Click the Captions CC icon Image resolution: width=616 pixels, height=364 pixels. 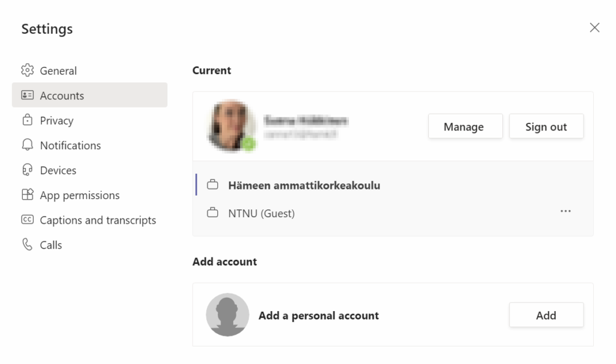28,220
